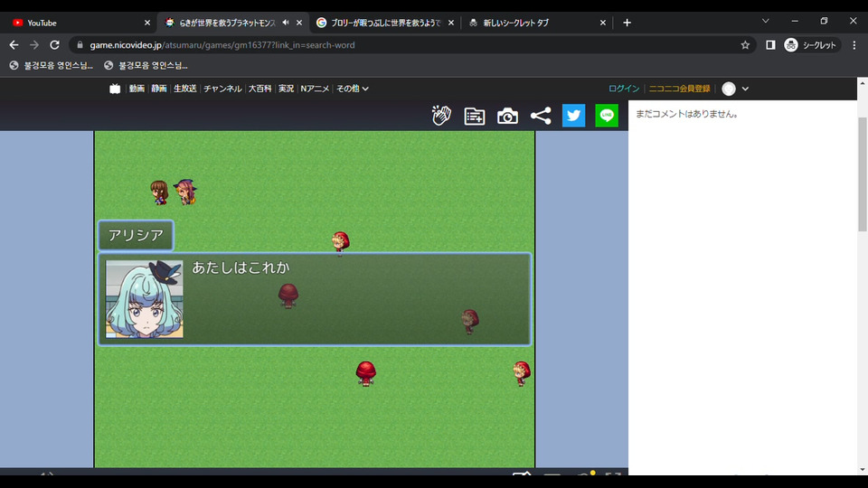This screenshot has width=868, height=488.
Task: Click the scrollbar down arrow
Action: [863, 470]
